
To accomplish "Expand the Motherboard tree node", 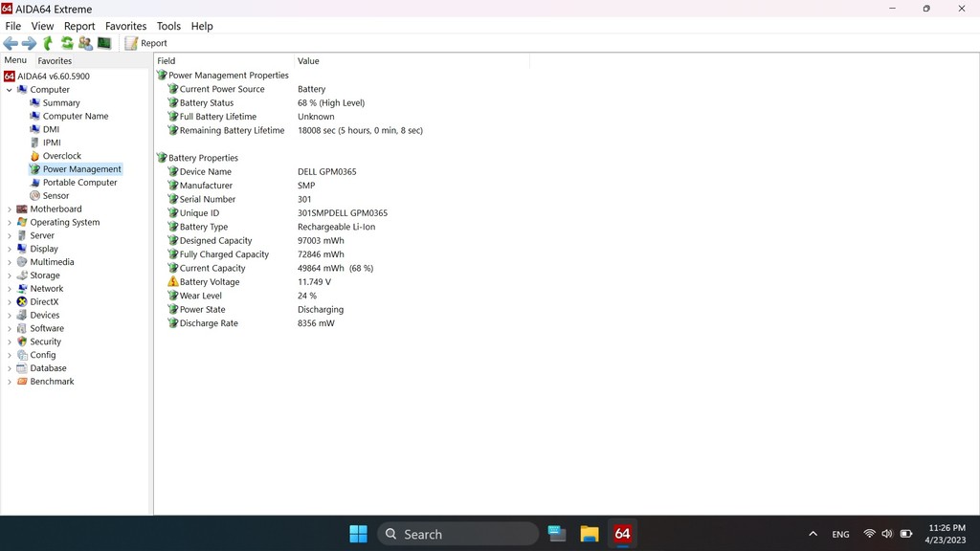I will coord(9,209).
